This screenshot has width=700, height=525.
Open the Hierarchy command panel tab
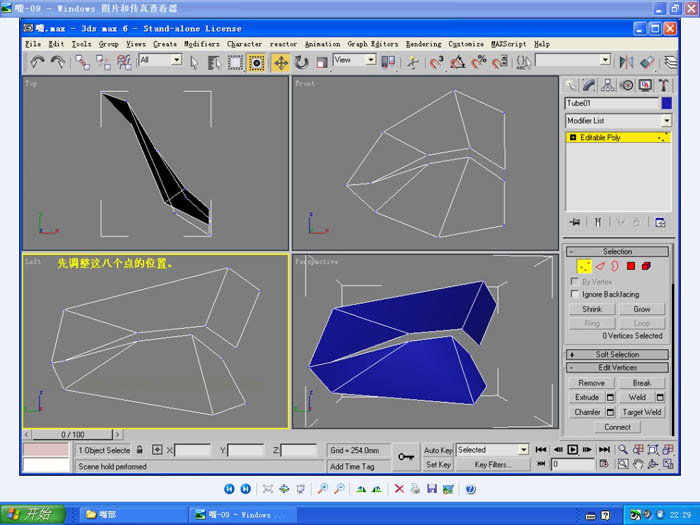click(608, 86)
